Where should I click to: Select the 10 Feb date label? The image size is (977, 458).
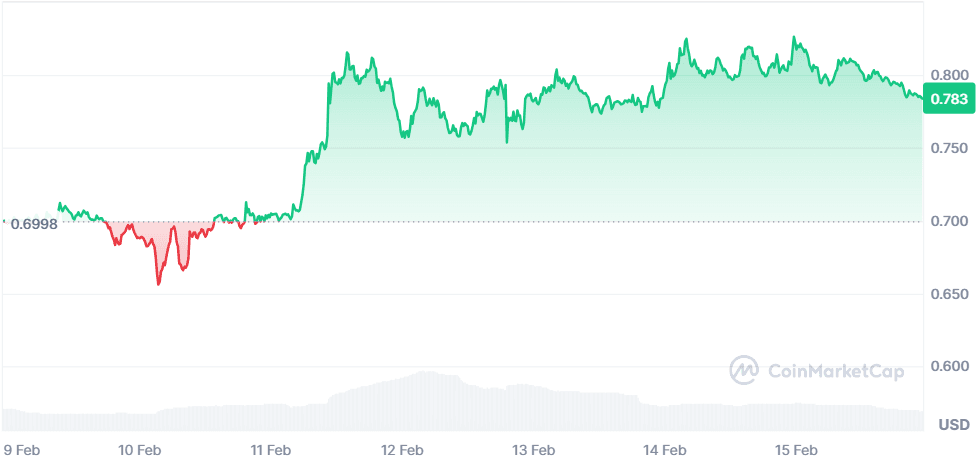click(x=140, y=450)
